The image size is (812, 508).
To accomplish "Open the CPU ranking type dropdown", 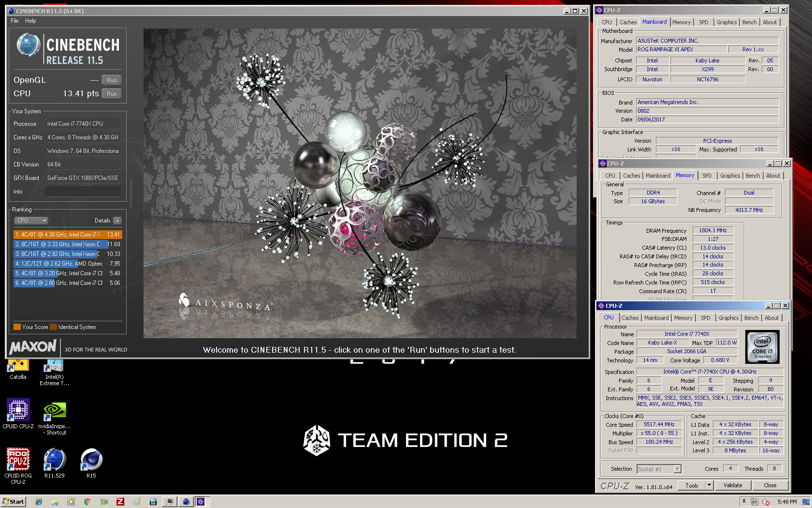I will (31, 221).
